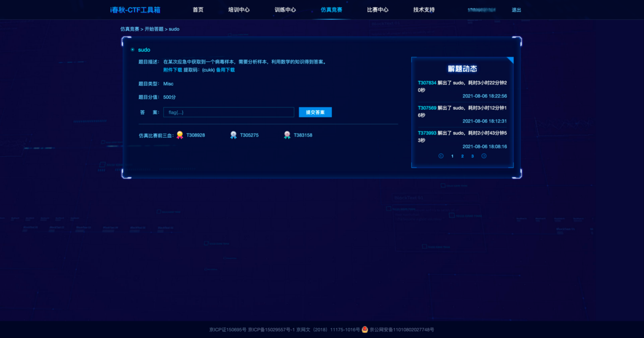Click the bronze medal icon beside T383158
The height and width of the screenshot is (338, 644).
287,135
